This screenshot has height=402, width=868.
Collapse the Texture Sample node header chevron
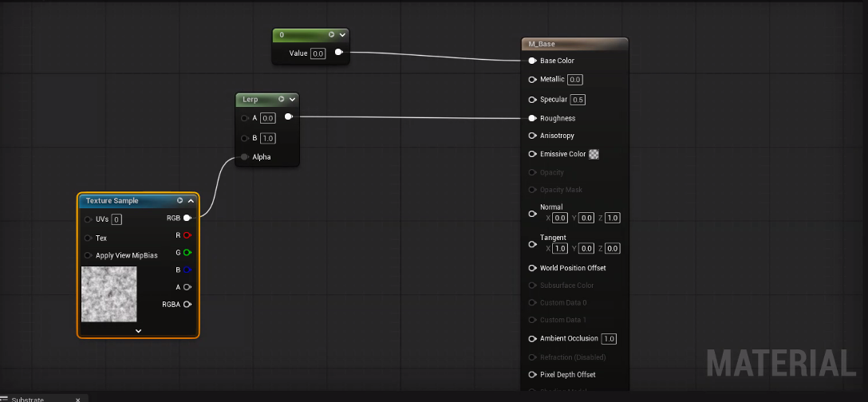191,201
